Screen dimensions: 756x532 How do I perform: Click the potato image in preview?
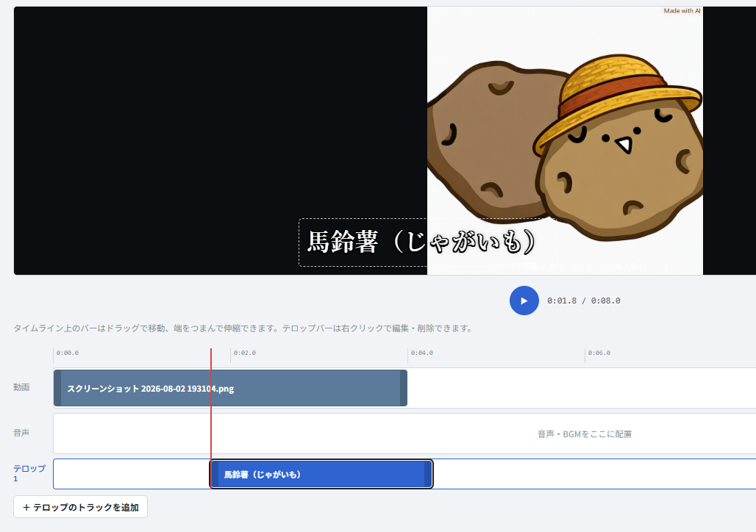pos(565,140)
